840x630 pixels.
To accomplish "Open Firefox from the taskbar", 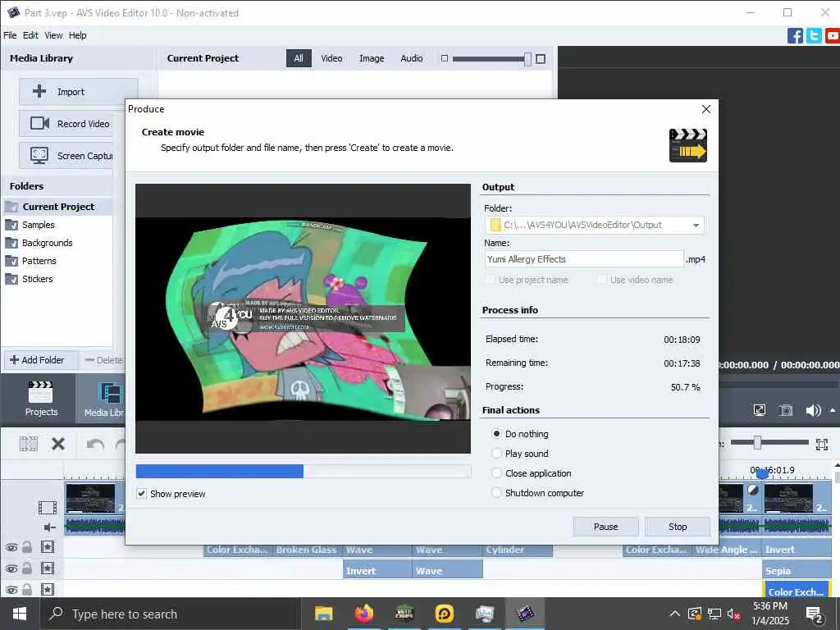I will pos(363,614).
